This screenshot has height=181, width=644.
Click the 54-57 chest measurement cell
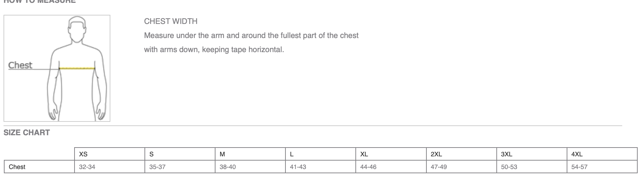click(579, 167)
